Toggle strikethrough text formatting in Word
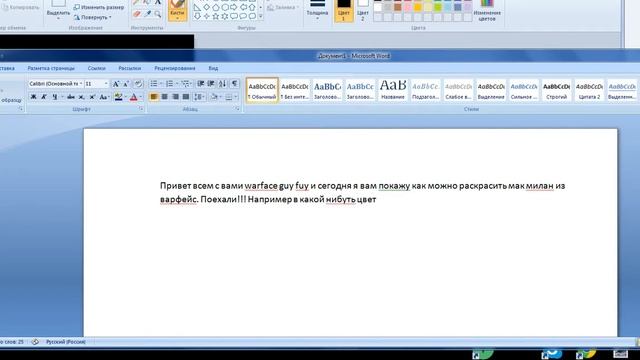640x360 pixels. click(x=71, y=97)
